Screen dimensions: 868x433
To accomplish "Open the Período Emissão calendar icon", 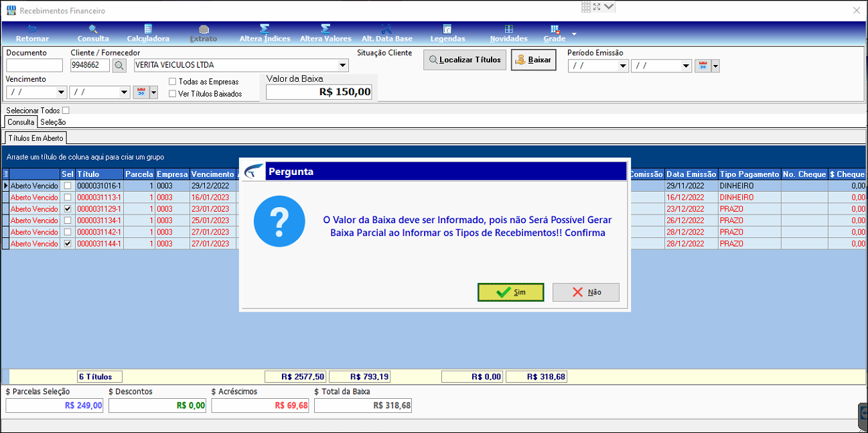I will (703, 66).
